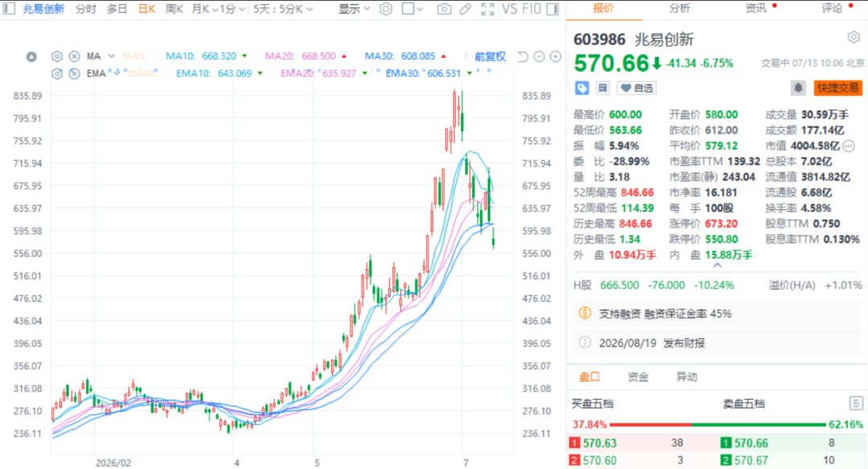Open the chart settings gear in top toolbar
Screen dimensions: 868x469
tap(386, 9)
